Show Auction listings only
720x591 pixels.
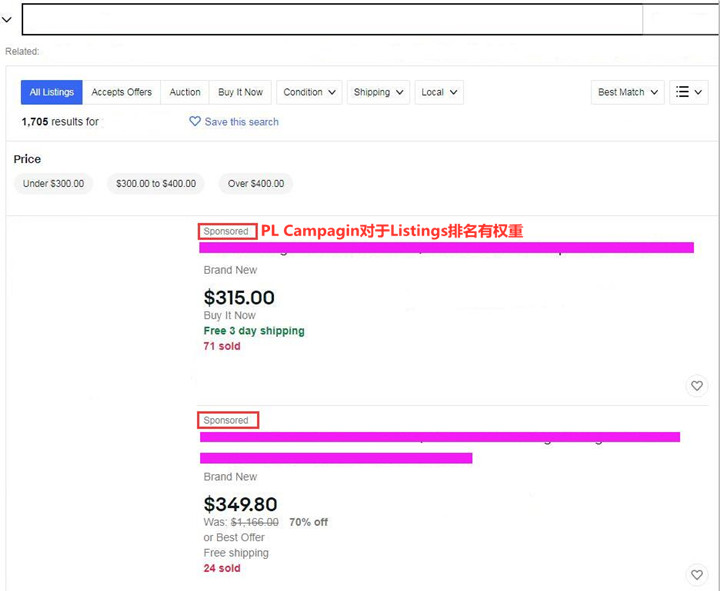coord(185,92)
